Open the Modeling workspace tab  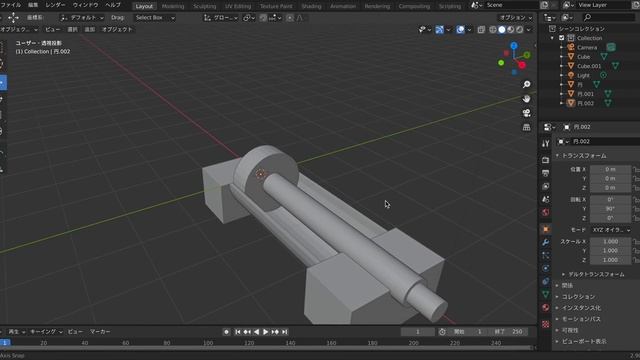pyautogui.click(x=173, y=6)
